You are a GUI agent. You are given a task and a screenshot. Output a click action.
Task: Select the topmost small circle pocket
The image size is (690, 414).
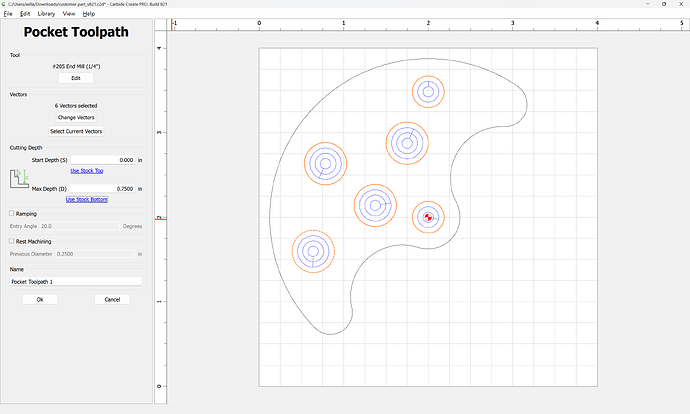coord(428,93)
